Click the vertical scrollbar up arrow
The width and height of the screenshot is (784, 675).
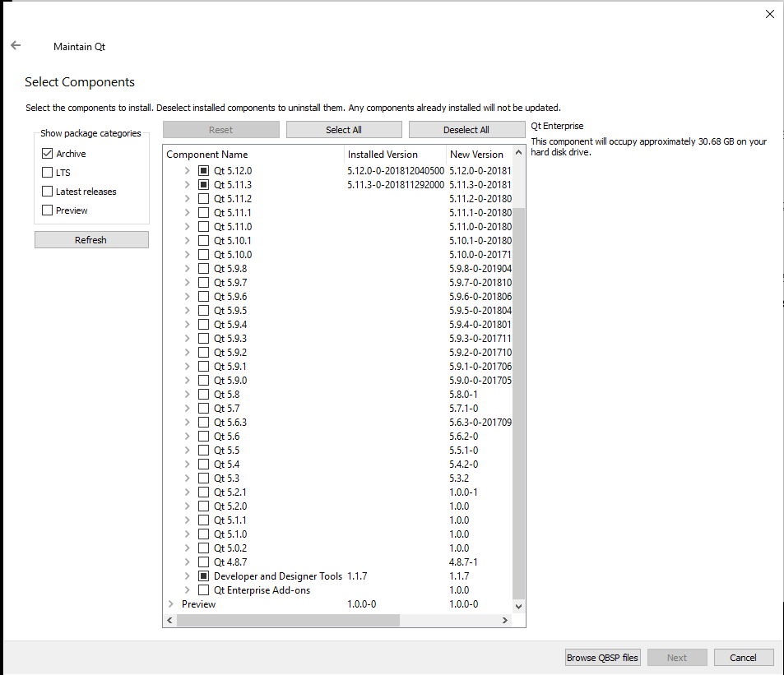518,152
